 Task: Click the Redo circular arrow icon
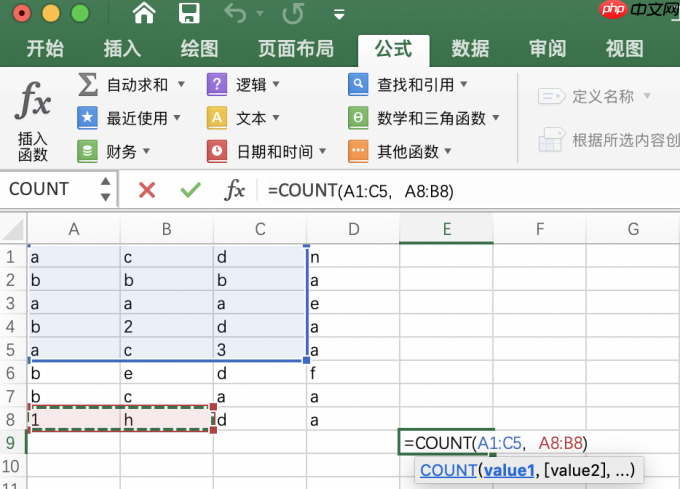(x=293, y=13)
